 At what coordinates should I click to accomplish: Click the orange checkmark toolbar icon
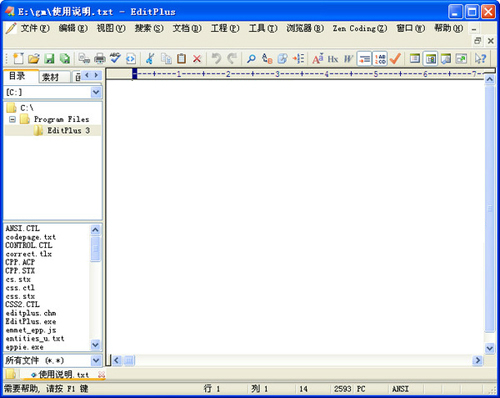tap(395, 59)
